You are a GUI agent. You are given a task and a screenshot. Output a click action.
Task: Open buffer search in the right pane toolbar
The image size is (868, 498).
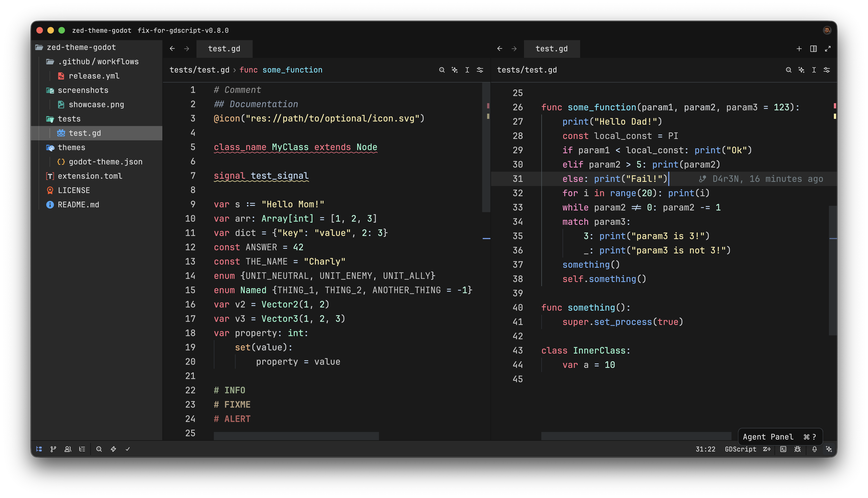[x=788, y=70]
